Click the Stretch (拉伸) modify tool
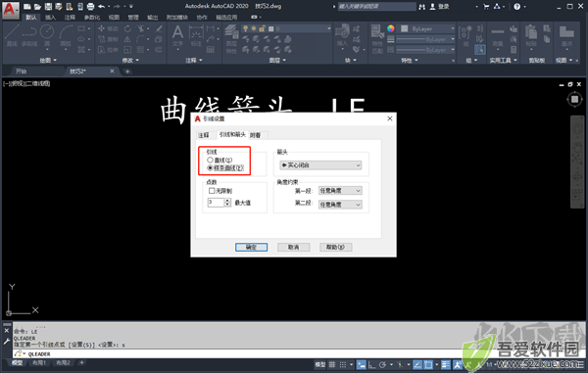588x373 pixels. (108, 49)
